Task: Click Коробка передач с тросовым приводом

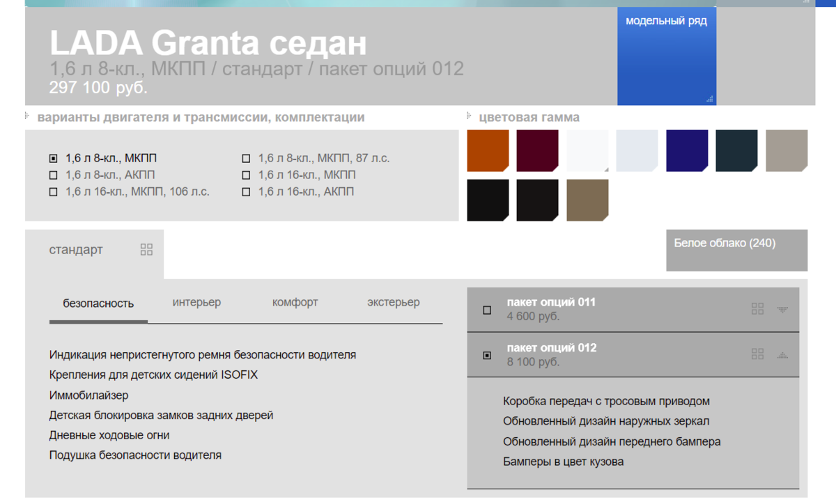Action: point(606,401)
